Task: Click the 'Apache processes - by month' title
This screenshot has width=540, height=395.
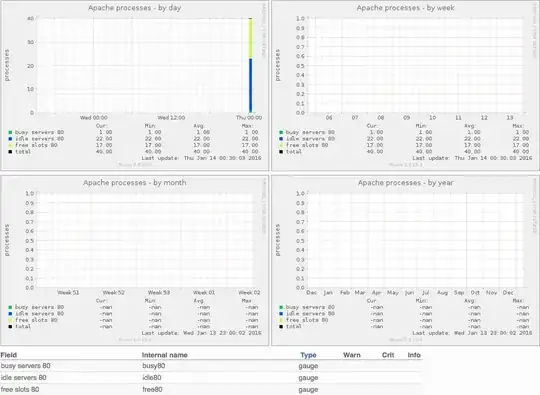Action: point(135,183)
